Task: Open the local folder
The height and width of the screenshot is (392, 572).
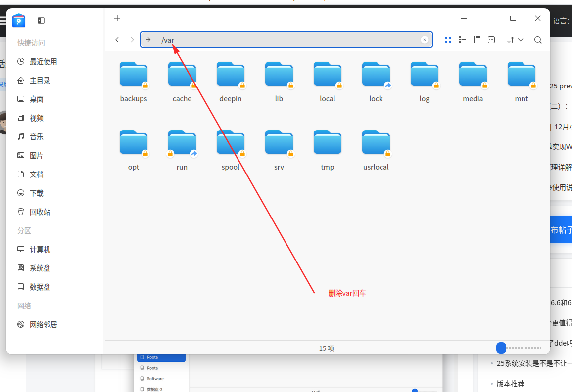Action: pyautogui.click(x=328, y=83)
